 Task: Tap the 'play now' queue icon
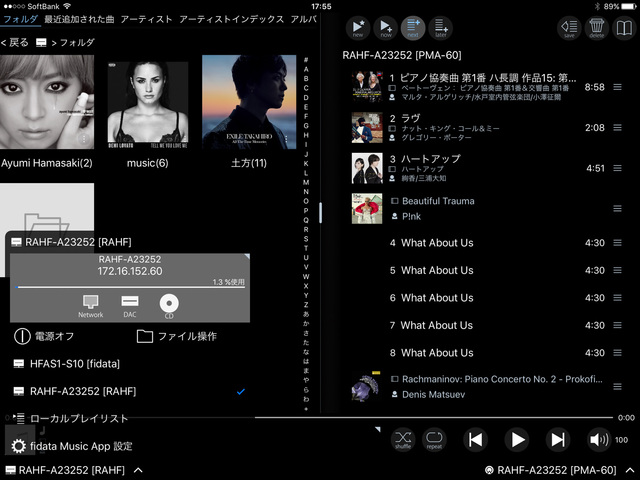386,28
